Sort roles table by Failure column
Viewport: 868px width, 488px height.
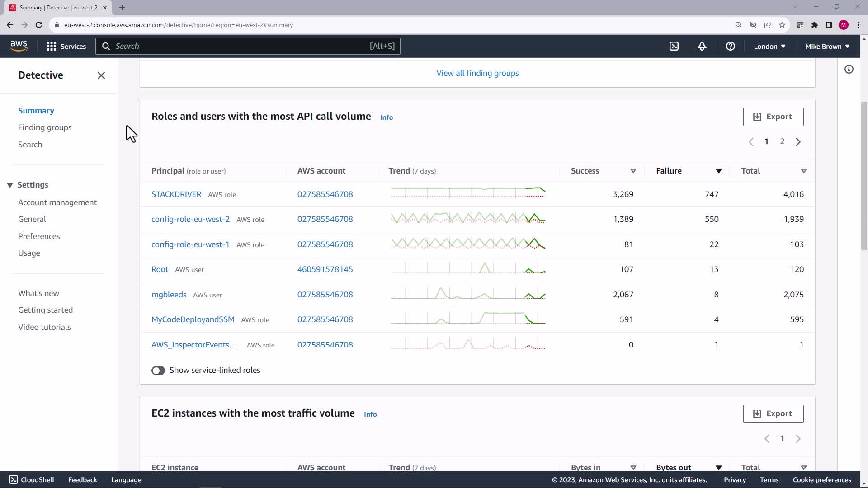point(718,171)
